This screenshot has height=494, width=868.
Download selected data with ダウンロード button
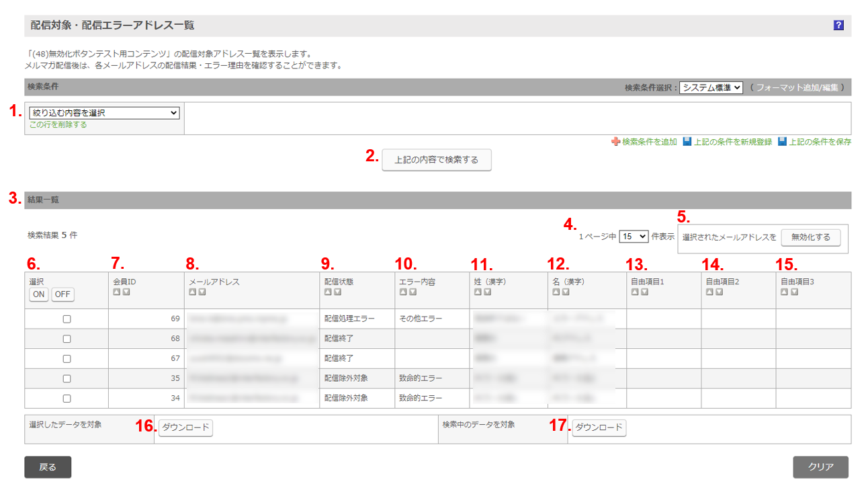pyautogui.click(x=185, y=427)
